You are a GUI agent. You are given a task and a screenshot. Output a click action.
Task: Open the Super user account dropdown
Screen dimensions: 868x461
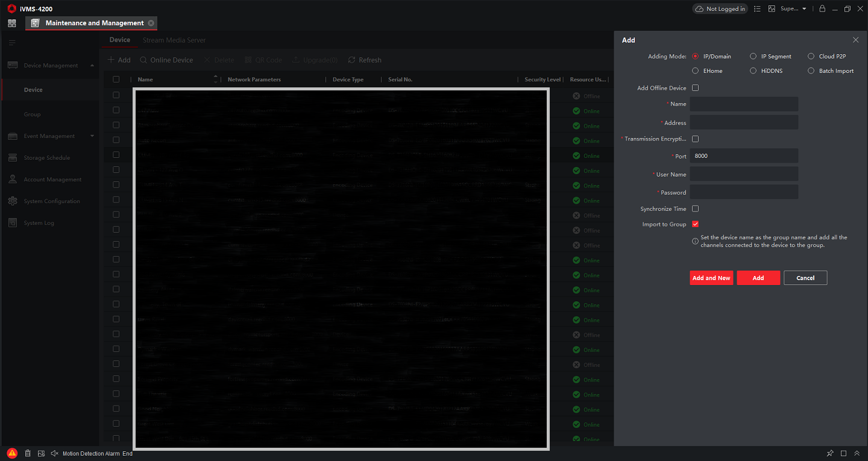pos(793,9)
